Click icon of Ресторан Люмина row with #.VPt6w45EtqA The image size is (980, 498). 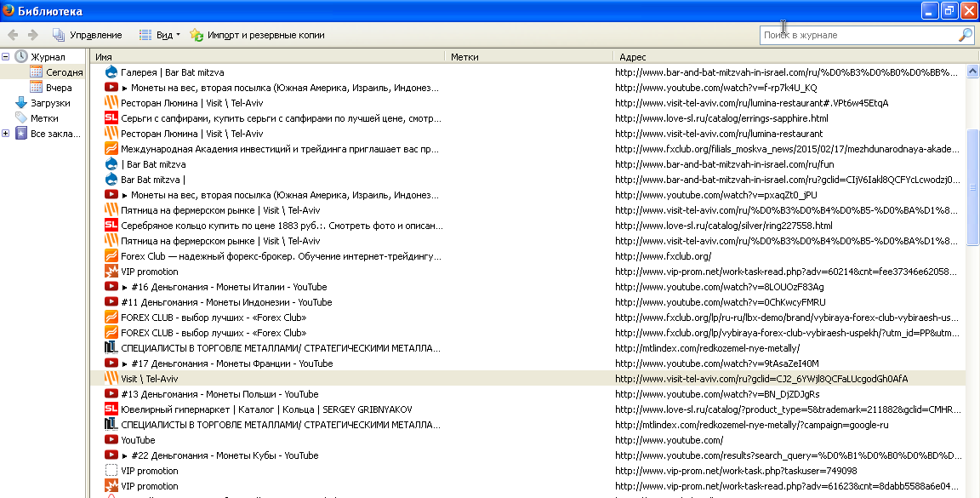coord(111,103)
